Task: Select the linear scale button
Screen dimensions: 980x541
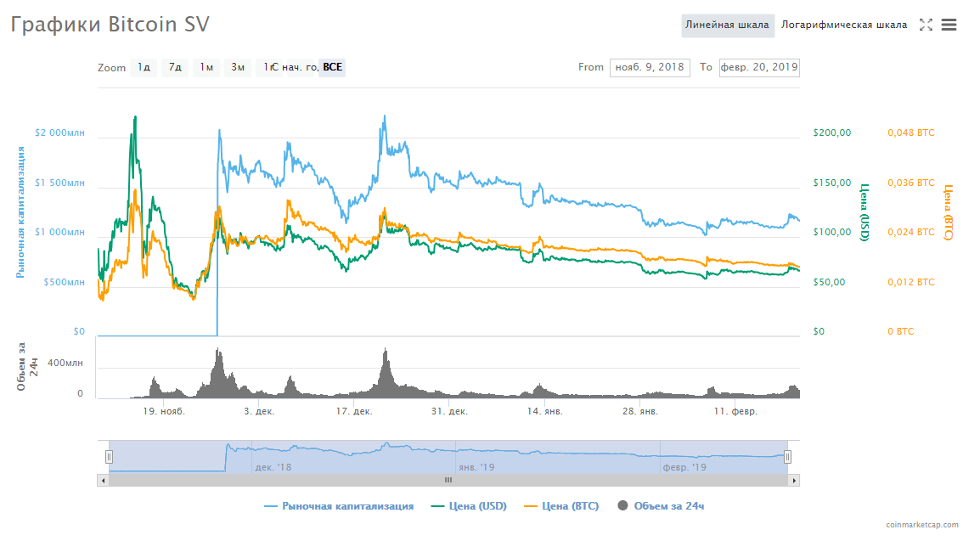Action: pos(728,25)
